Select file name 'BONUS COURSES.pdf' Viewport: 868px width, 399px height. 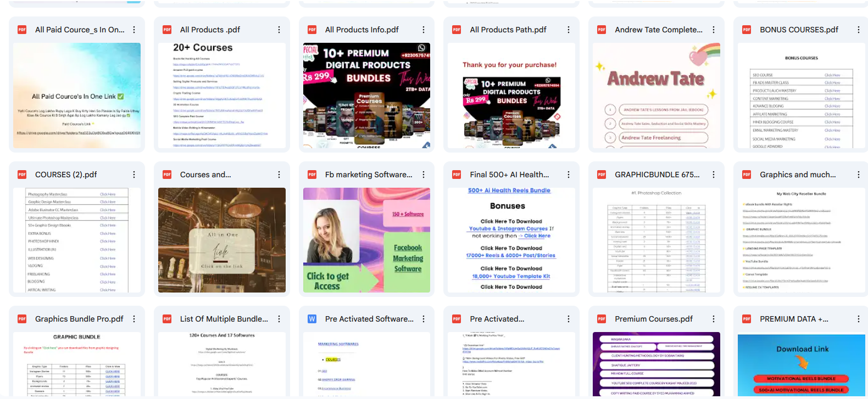[799, 30]
